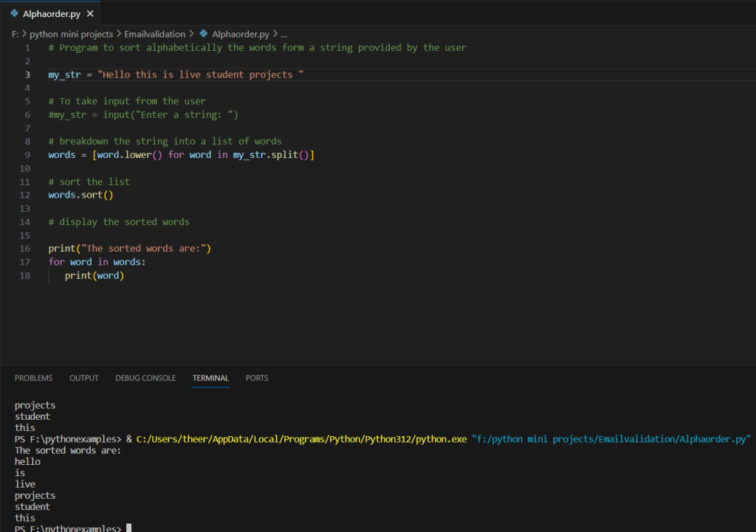Expand the 'python mini projects' breadcrumb folder

click(71, 34)
